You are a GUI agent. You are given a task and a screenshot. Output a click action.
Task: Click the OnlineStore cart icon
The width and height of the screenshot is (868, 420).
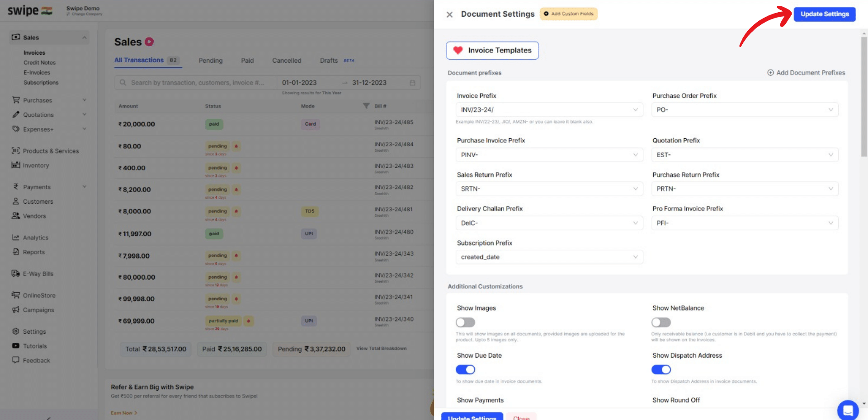tap(16, 295)
